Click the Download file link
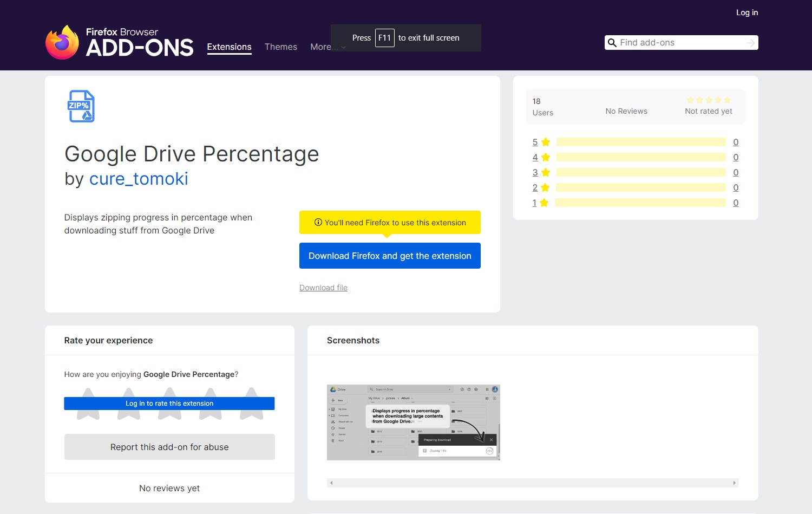 pyautogui.click(x=323, y=288)
